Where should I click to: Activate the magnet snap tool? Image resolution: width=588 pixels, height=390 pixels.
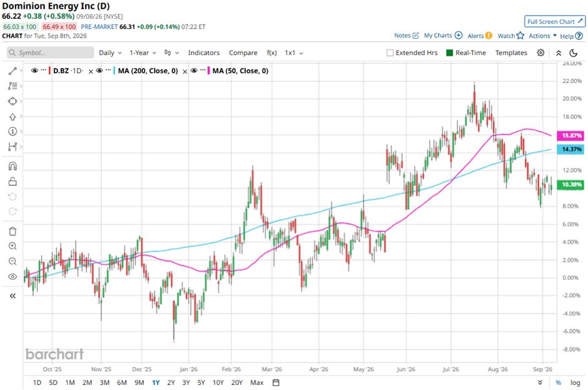13,167
